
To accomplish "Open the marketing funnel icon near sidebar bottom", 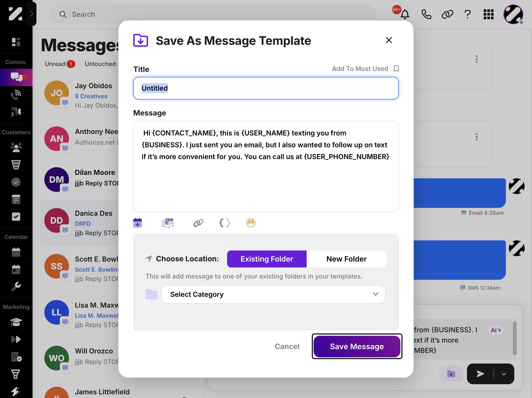I will [16, 374].
